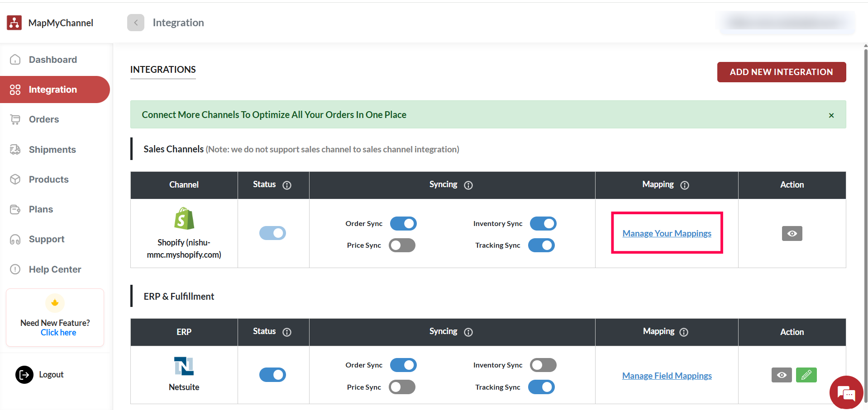Screen dimensions: 868x410
Task: Open the live chat bubble icon
Action: pos(845,393)
